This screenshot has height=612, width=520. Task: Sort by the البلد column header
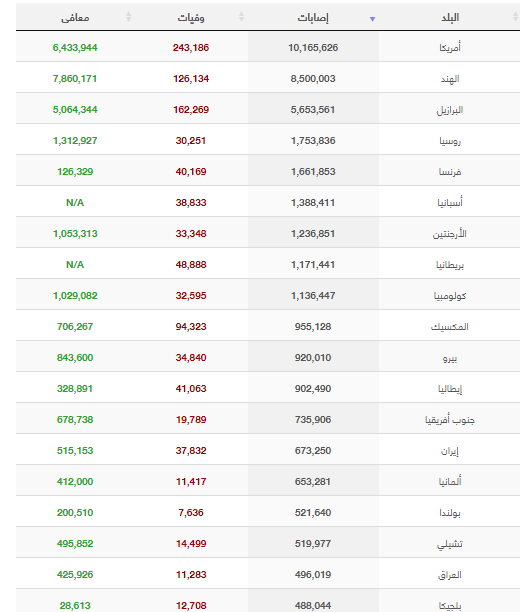(x=450, y=18)
